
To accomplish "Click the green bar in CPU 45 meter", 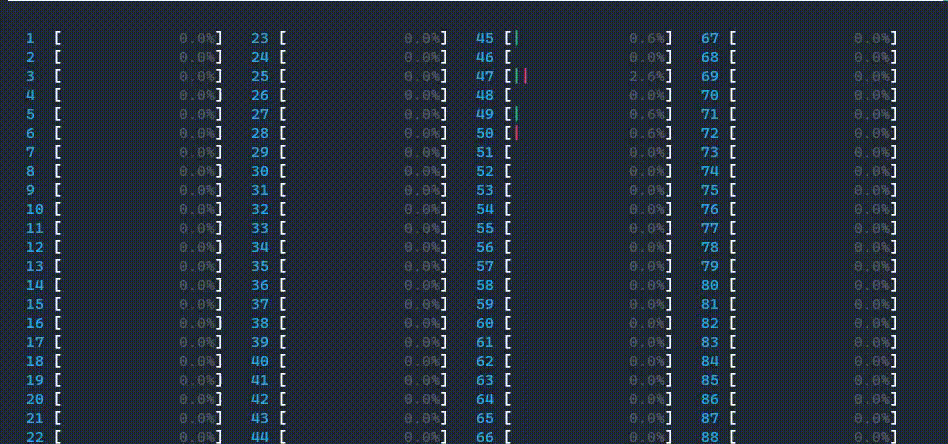I will (x=516, y=38).
